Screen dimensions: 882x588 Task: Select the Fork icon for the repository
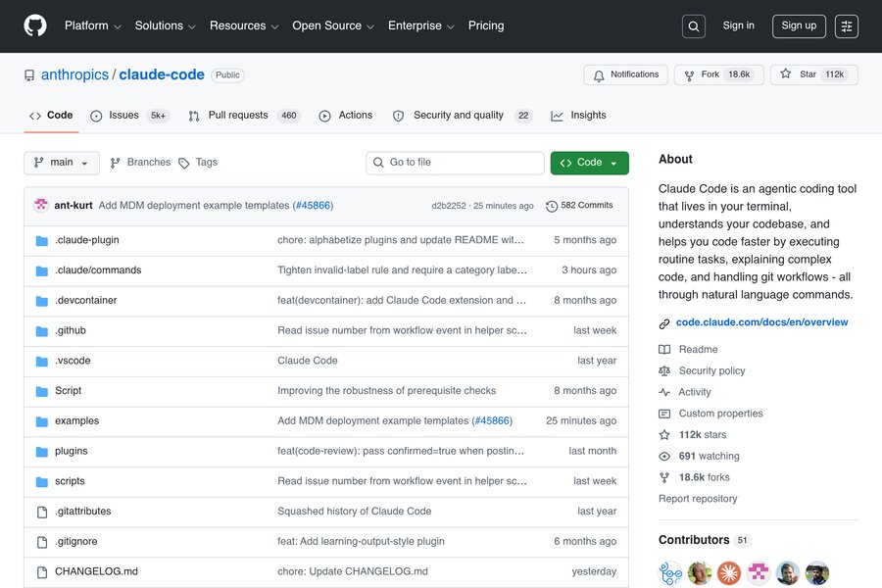coord(690,73)
